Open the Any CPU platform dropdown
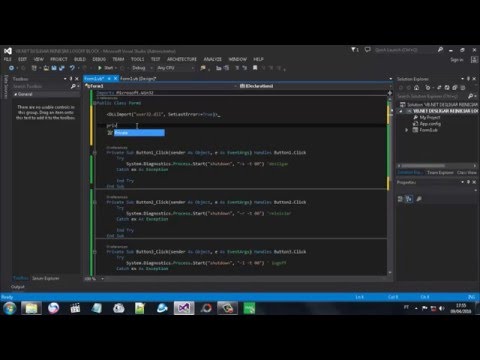Screen dimensions: 480x360 175,68
